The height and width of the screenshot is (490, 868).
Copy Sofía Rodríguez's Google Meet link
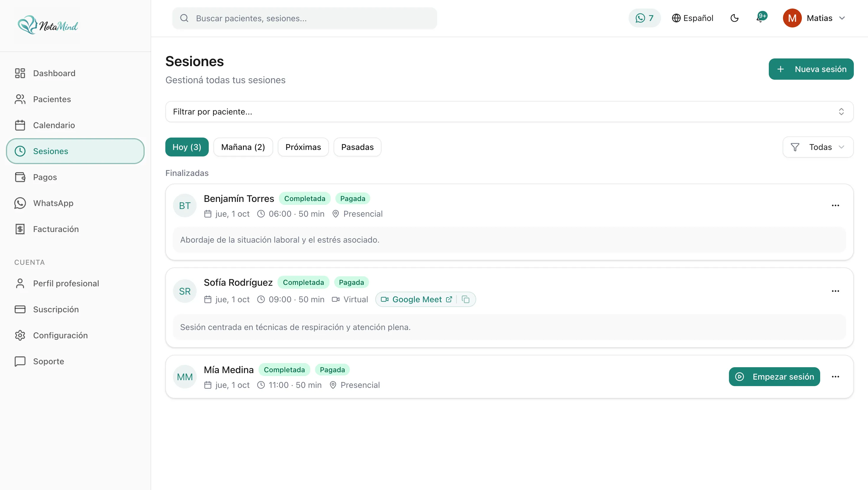tap(466, 299)
